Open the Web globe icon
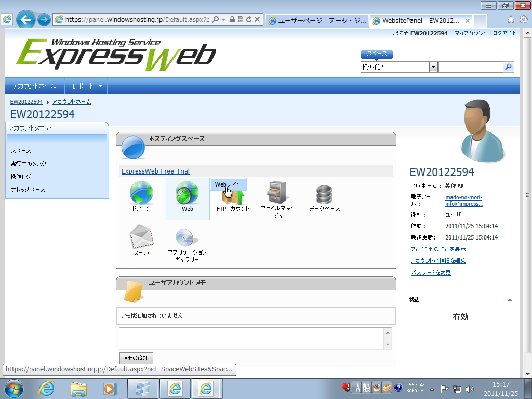The height and width of the screenshot is (399, 532). [187, 192]
